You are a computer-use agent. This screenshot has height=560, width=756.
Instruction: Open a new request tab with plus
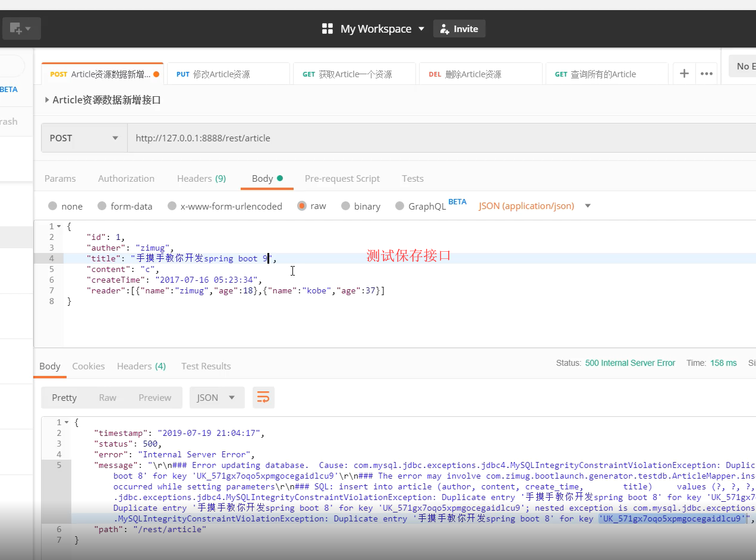684,74
